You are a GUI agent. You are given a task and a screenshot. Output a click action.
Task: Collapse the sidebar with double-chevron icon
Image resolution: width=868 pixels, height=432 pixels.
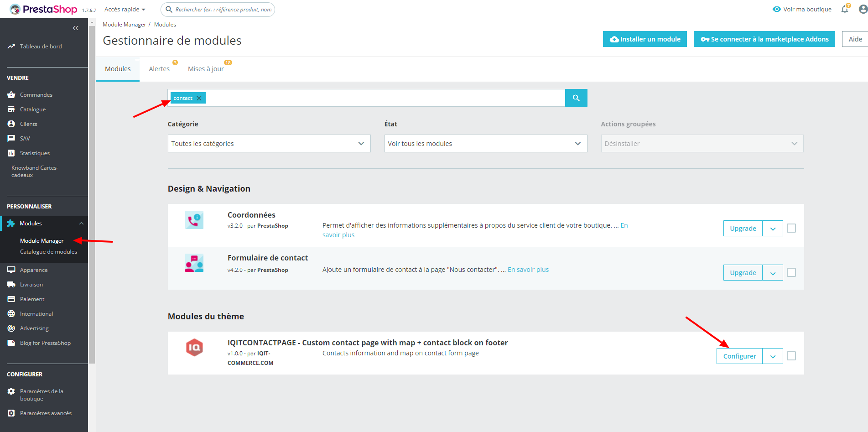pos(75,28)
